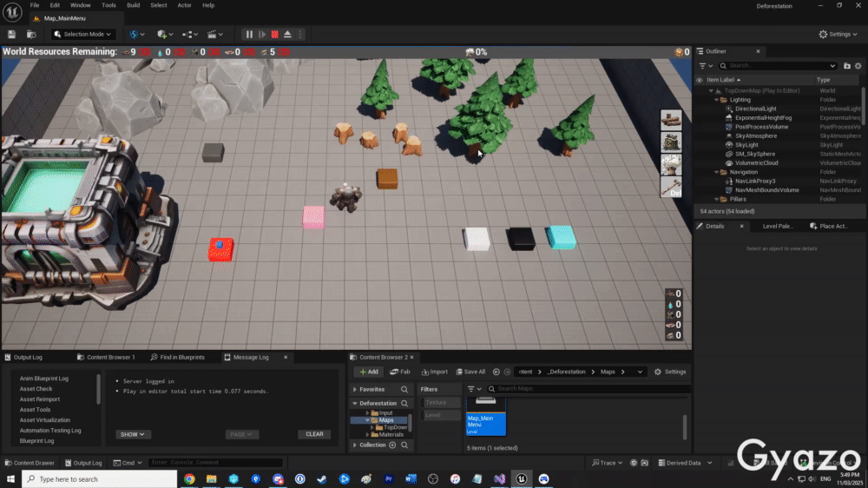Stop the play session with red stop button
The width and height of the screenshot is (868, 488).
coord(274,34)
